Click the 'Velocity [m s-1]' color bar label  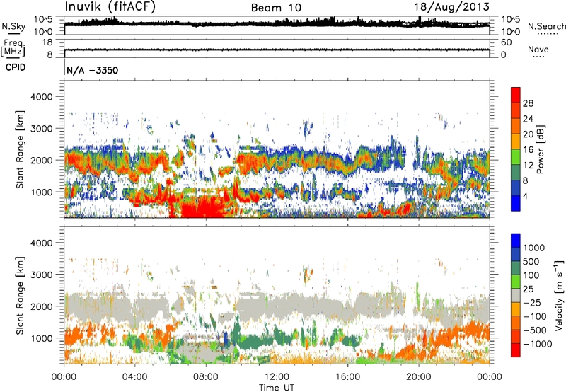tap(559, 295)
